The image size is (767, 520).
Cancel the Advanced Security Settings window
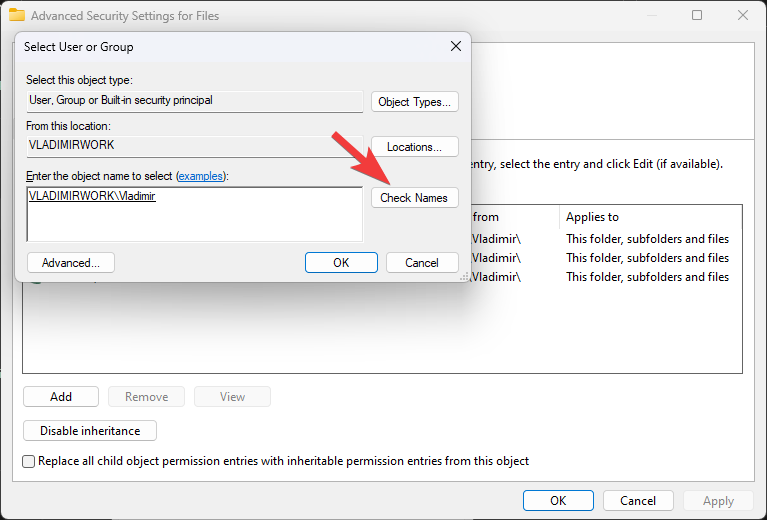[x=638, y=501]
